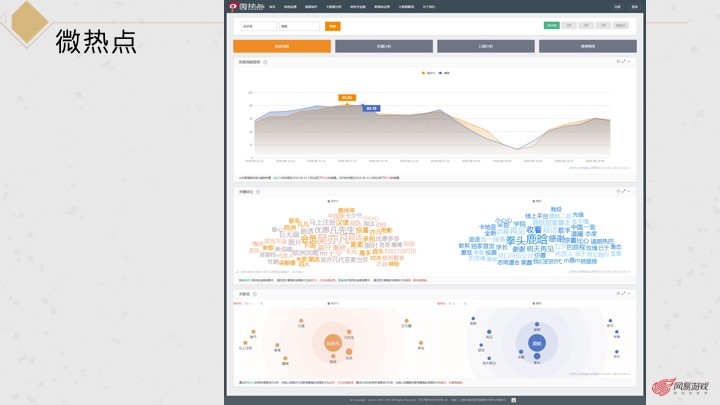The width and height of the screenshot is (720, 405).
Task: Open dropdown arrow on relation graph panel
Action: pos(630,295)
